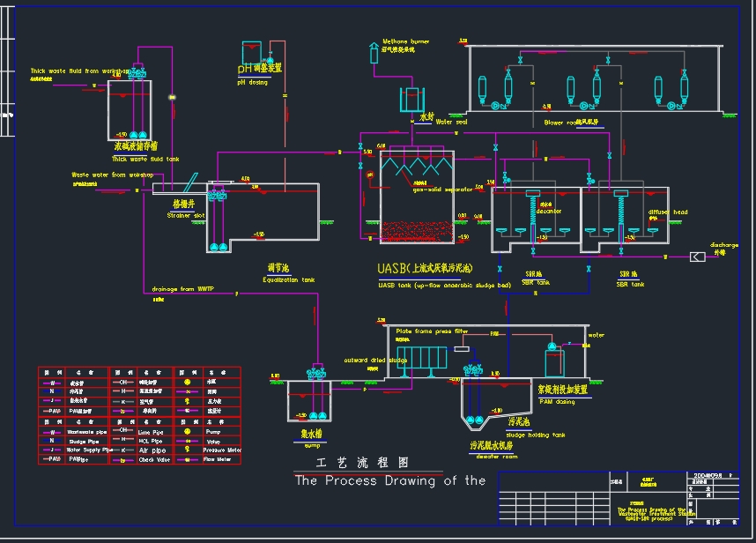Select the UASB sludge bed red hatch
This screenshot has width=756, height=543.
[417, 232]
